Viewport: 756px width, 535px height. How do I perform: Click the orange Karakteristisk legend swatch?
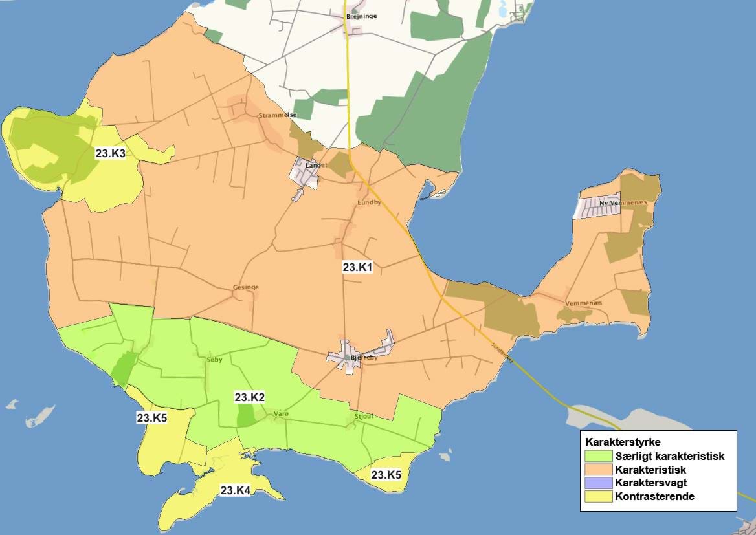(597, 470)
